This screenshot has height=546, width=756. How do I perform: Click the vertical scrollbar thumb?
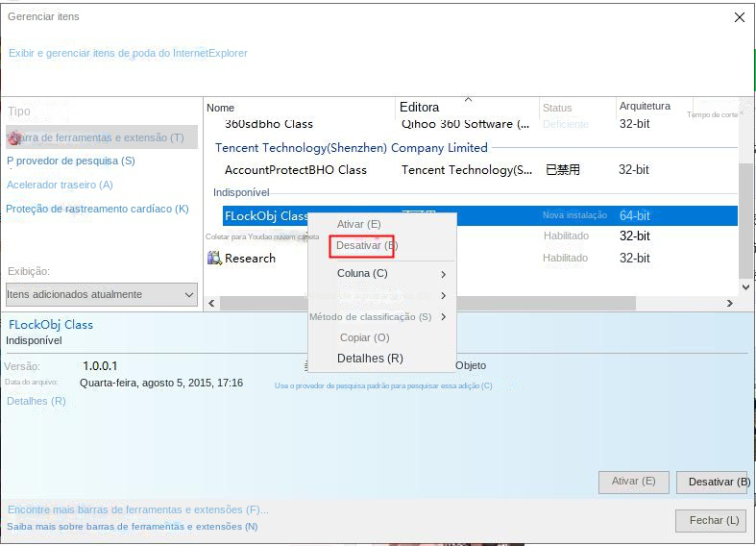[x=745, y=220]
